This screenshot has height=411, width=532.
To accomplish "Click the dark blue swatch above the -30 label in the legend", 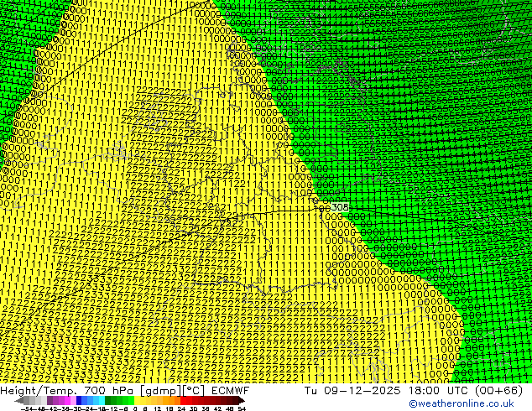I will point(79,401).
